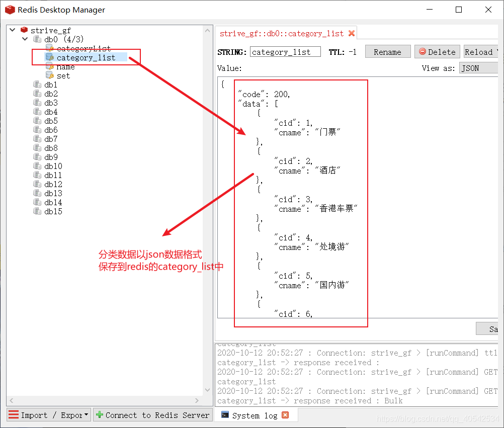Open the View as JSON dropdown
Viewport: 504px width, 428px height.
479,68
